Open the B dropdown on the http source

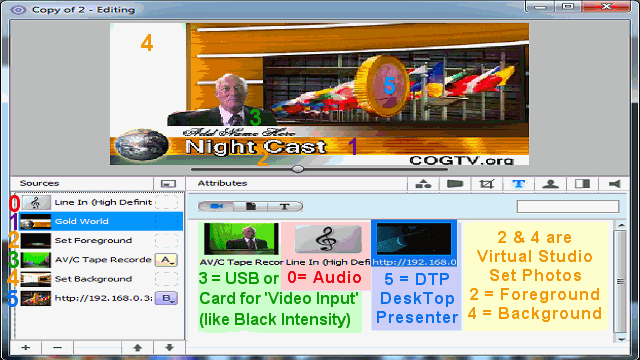[x=166, y=298]
